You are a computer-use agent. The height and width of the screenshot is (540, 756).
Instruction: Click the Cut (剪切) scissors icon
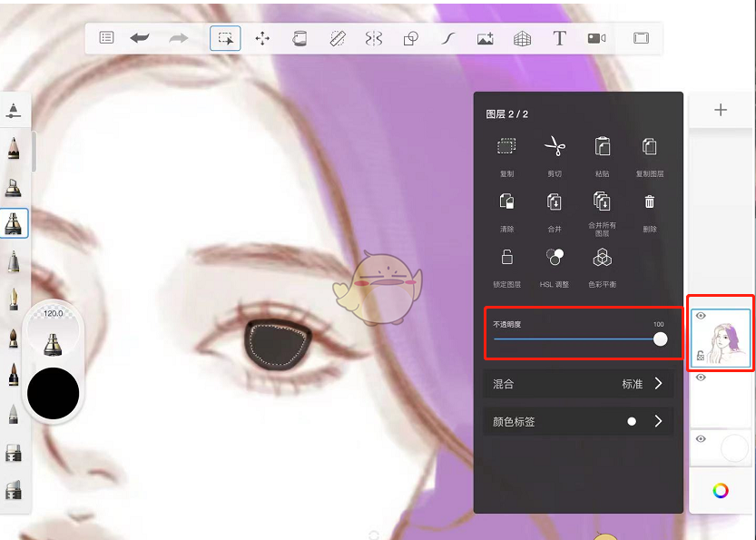pos(555,146)
